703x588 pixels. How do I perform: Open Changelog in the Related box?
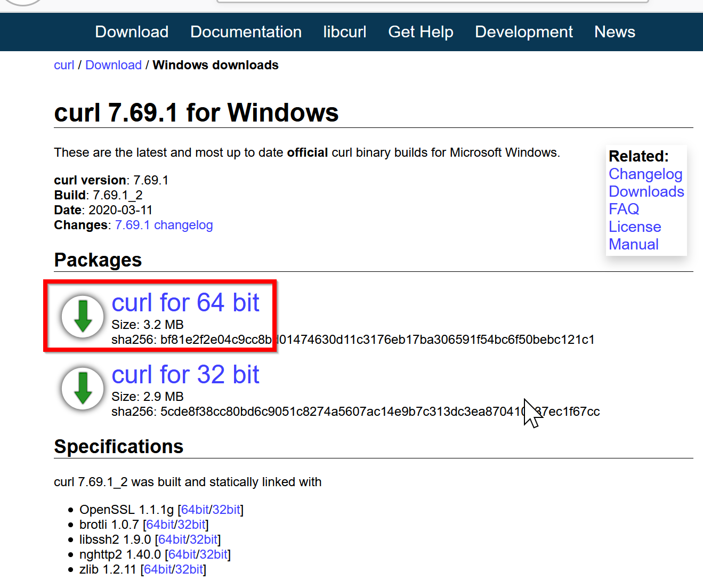tap(645, 174)
